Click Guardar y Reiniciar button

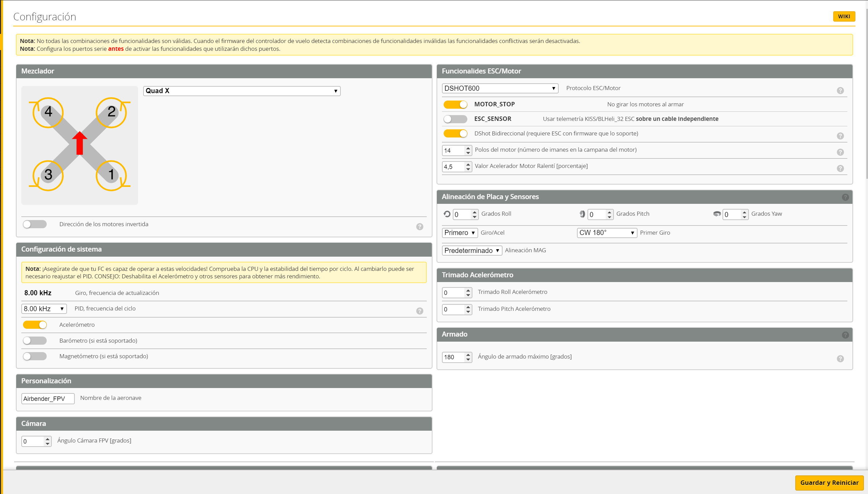pos(829,482)
